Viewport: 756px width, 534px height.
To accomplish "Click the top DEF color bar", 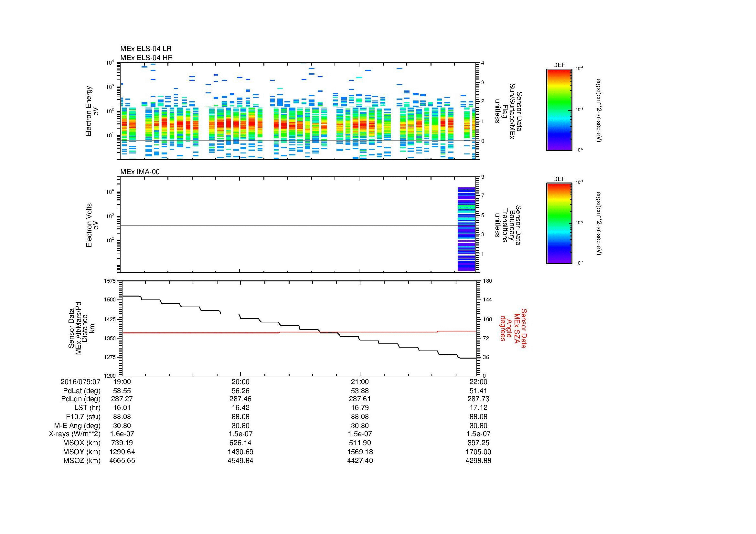I will [x=559, y=110].
